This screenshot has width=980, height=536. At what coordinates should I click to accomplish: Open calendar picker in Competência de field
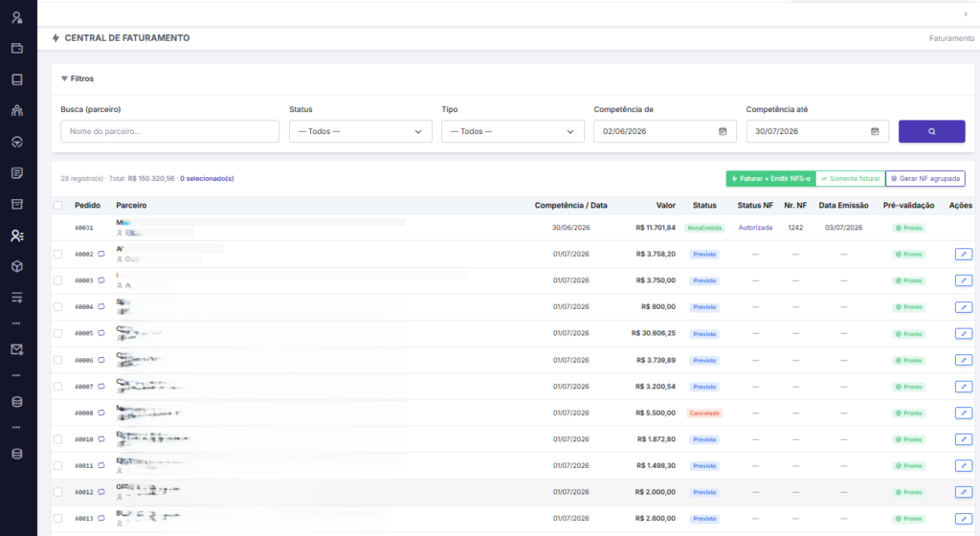tap(723, 131)
